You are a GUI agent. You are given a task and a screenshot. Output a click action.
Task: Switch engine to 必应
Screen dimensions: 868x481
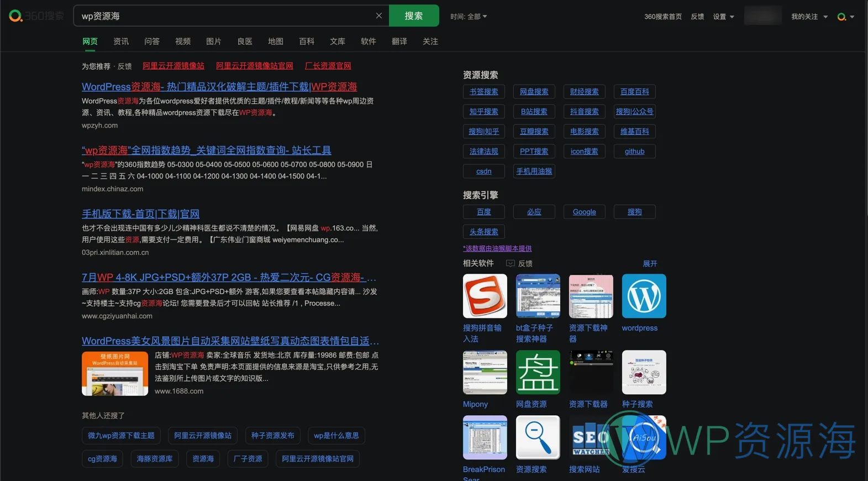point(534,212)
